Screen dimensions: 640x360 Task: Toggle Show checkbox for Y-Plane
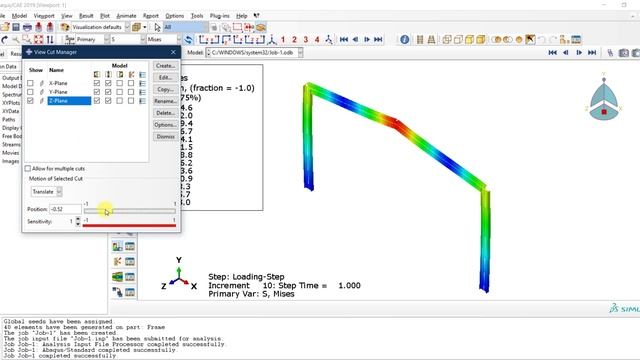pos(30,92)
